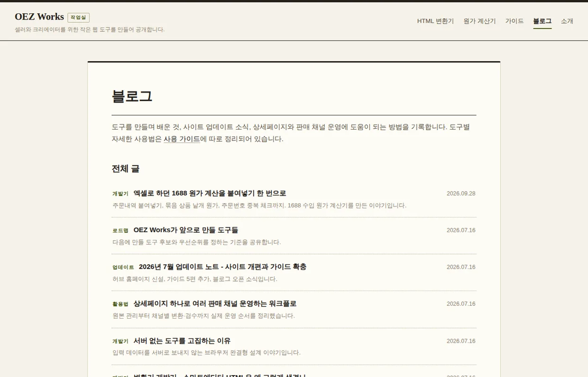Click the site tagline 셀러와 크리에이터를 위한
588x377 pixels.
pos(90,29)
